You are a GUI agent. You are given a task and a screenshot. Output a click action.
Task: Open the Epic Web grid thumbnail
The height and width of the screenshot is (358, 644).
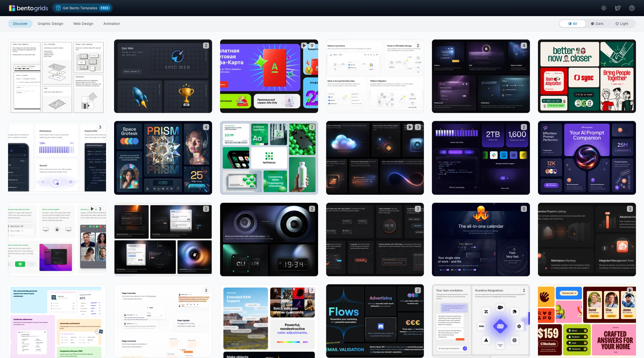(163, 76)
